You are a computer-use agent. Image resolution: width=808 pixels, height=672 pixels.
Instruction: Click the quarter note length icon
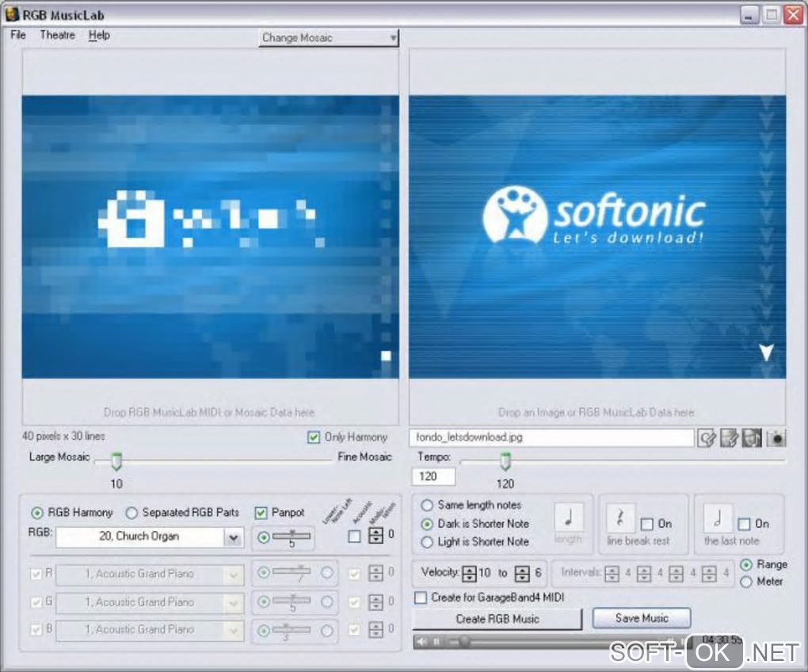click(569, 517)
